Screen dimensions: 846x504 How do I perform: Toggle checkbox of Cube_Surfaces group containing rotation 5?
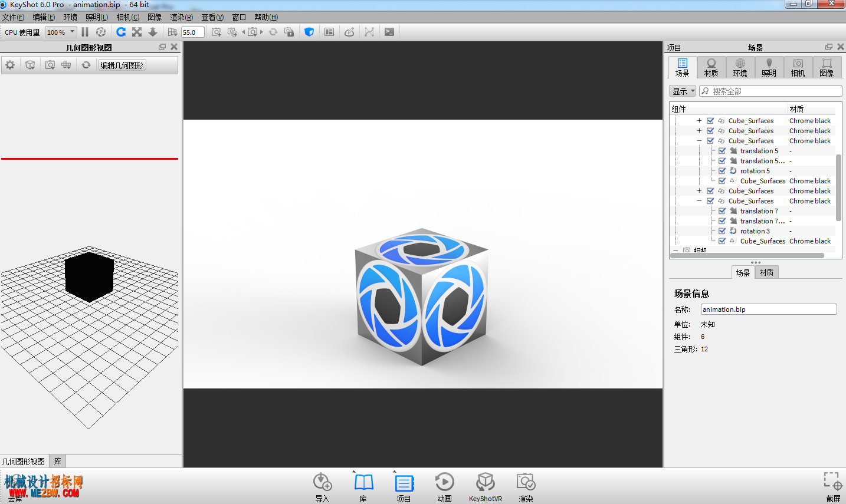pyautogui.click(x=710, y=141)
